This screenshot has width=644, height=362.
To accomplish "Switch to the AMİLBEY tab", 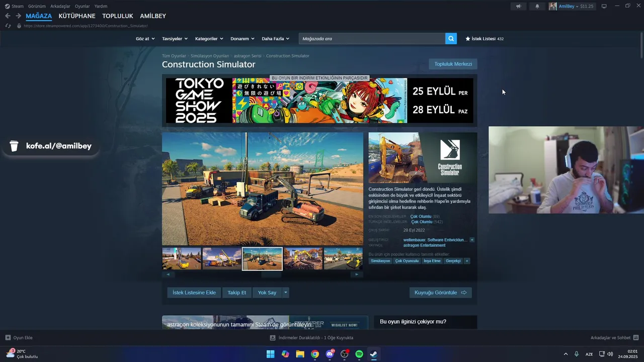I will (153, 16).
